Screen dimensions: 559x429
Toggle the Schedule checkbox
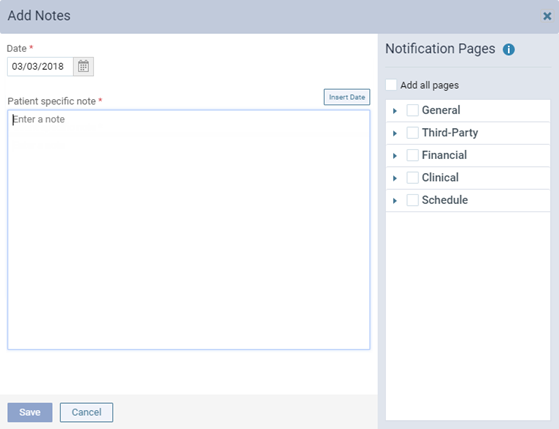tap(412, 200)
